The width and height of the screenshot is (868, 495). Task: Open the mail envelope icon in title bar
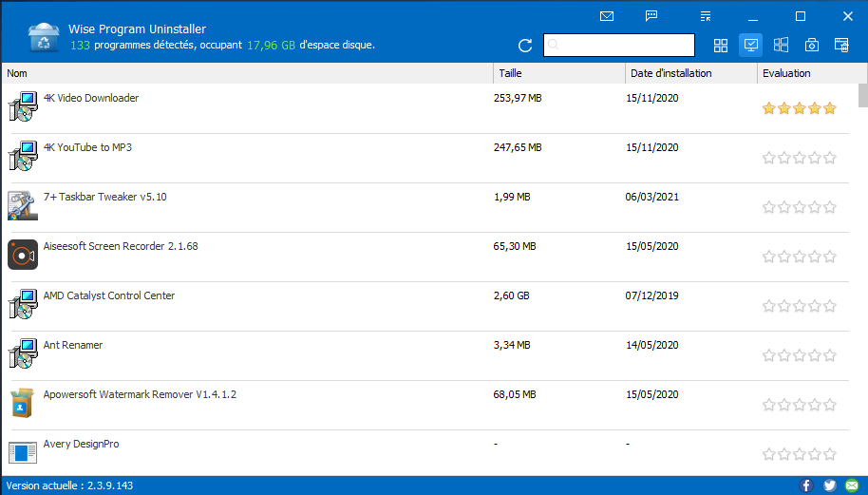pyautogui.click(x=607, y=16)
